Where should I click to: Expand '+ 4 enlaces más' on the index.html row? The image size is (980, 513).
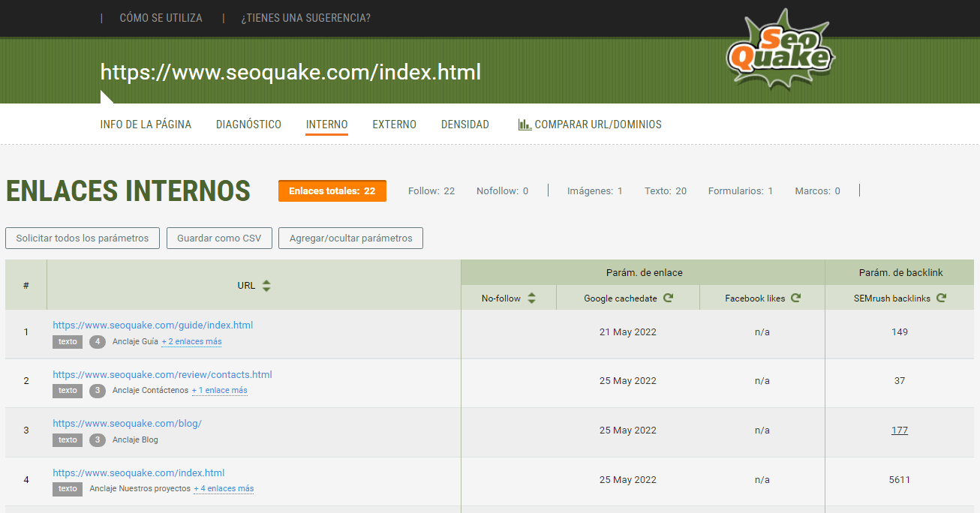coord(224,488)
